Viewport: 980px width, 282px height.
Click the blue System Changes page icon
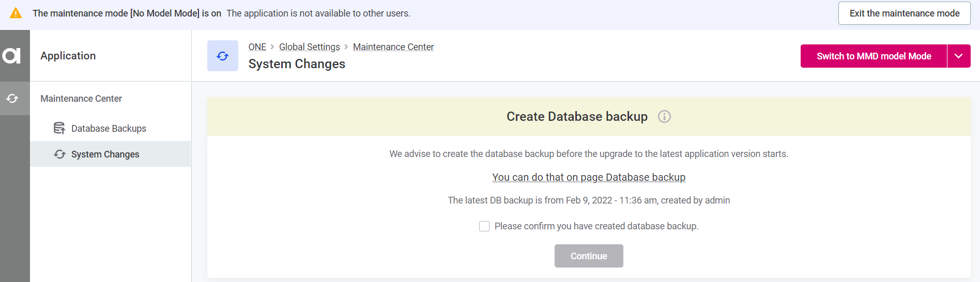click(x=222, y=56)
